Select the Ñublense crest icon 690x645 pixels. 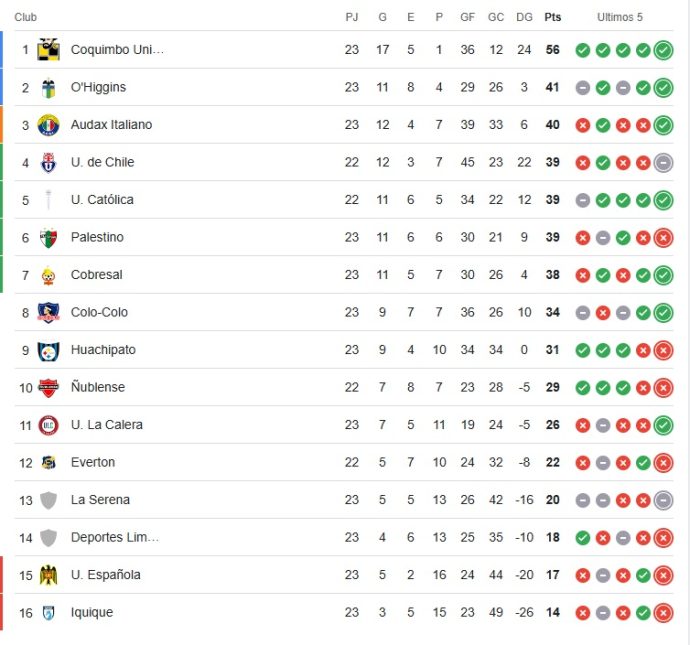(48, 388)
